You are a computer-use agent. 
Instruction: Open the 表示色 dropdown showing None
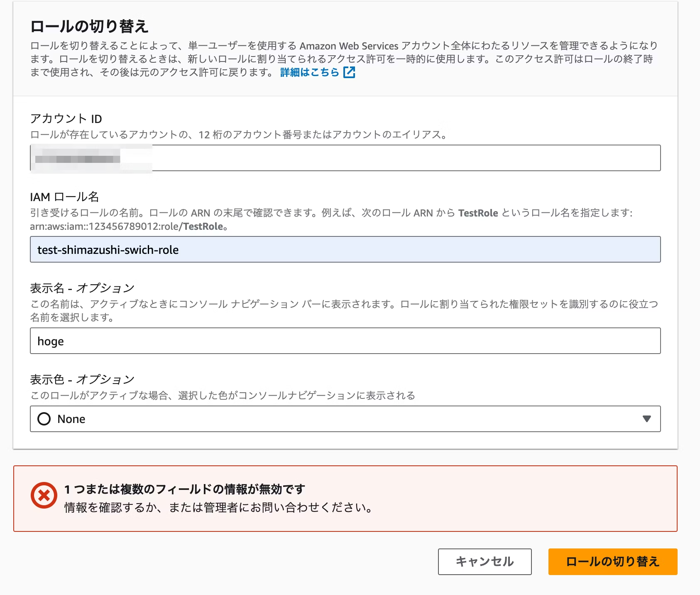coord(345,419)
